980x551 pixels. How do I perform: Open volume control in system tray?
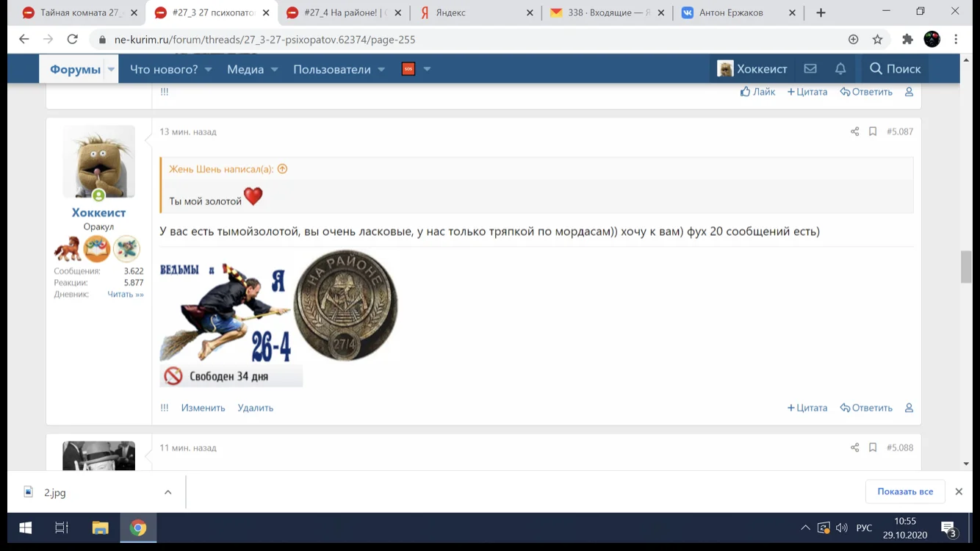coord(842,528)
